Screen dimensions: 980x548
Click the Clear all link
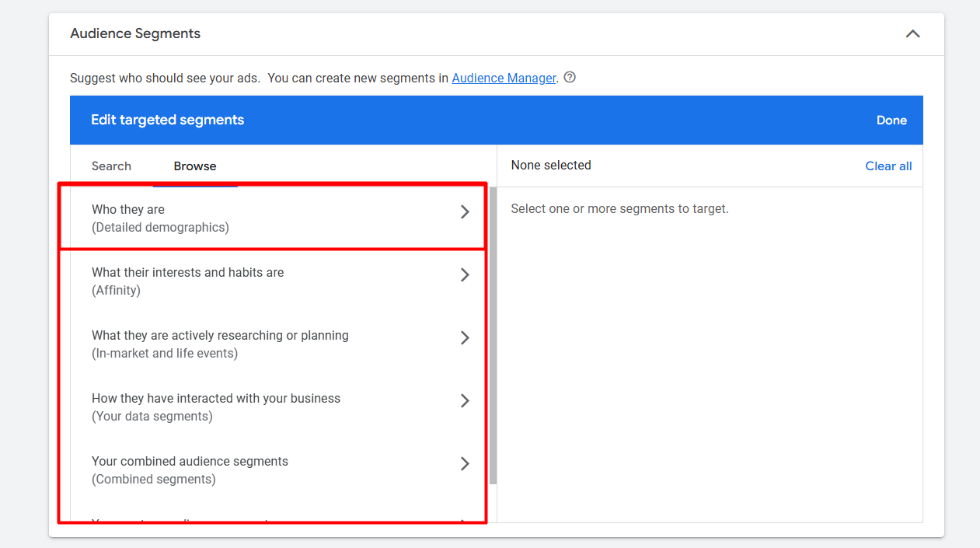(x=888, y=166)
